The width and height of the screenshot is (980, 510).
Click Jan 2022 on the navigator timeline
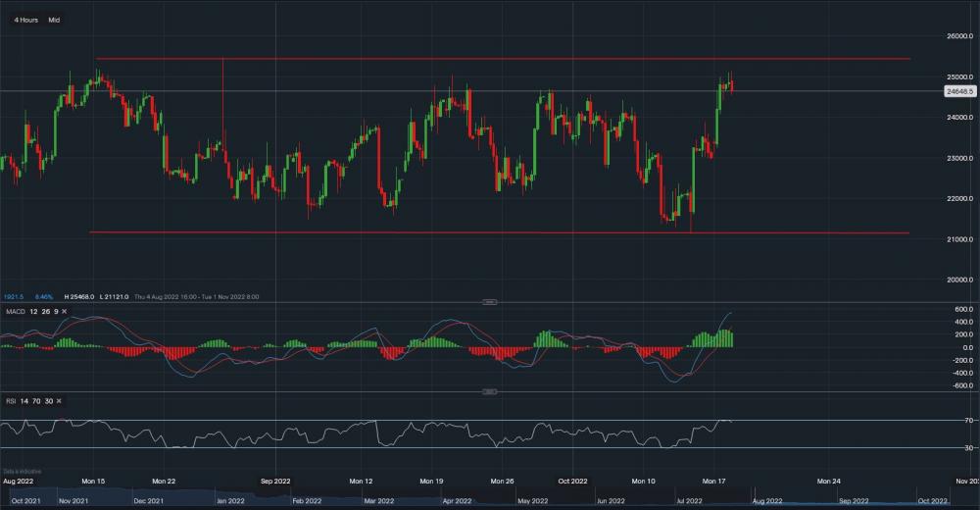230,501
